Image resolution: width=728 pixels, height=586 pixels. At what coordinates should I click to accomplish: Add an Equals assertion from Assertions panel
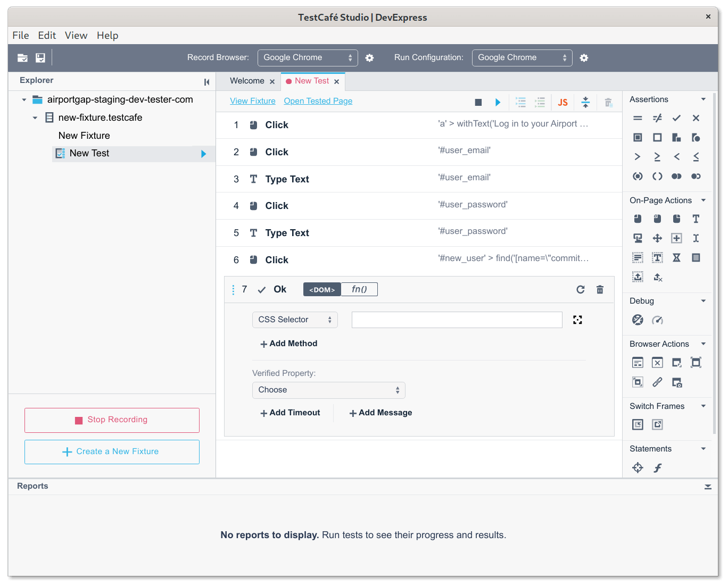(x=638, y=118)
